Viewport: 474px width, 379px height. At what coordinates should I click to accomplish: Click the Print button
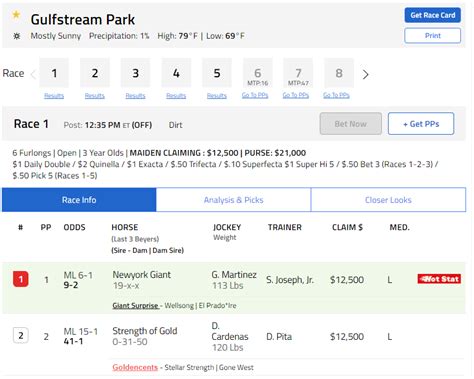pos(433,36)
